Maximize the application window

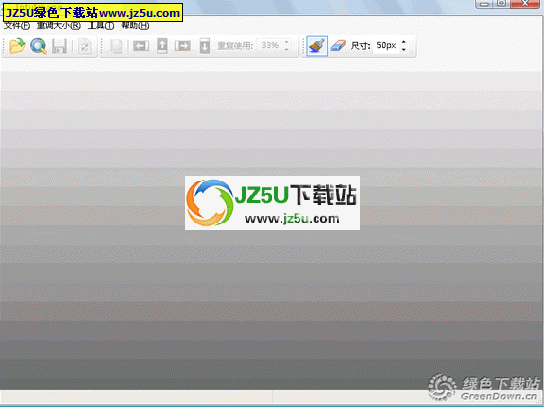[501, 3]
